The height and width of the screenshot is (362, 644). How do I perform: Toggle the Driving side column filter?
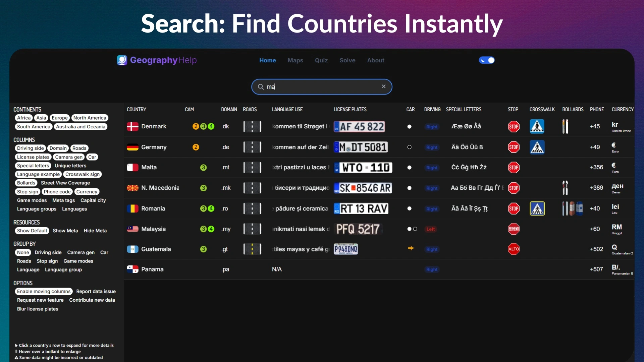point(30,148)
